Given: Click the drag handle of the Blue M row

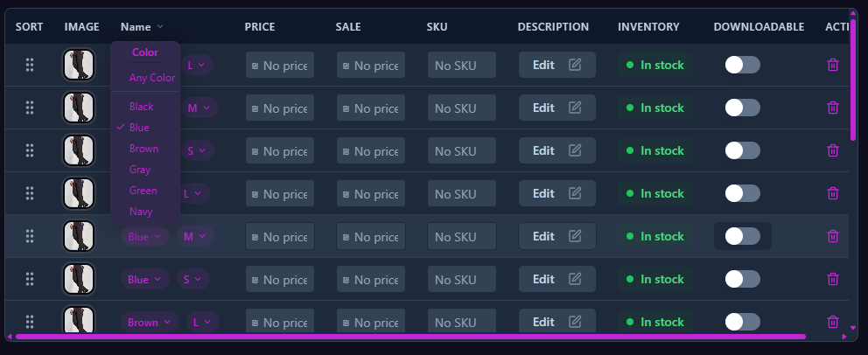Looking at the screenshot, I should point(30,236).
